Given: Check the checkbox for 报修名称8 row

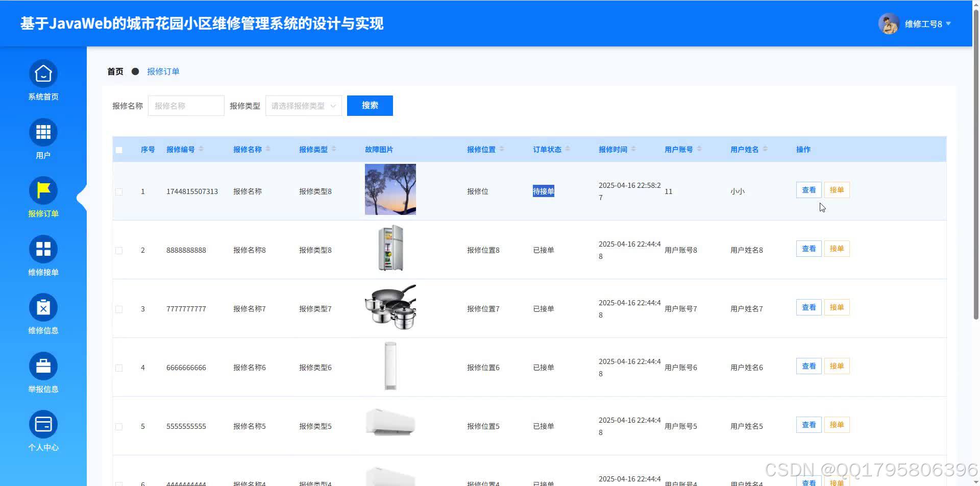Looking at the screenshot, I should click(x=119, y=250).
